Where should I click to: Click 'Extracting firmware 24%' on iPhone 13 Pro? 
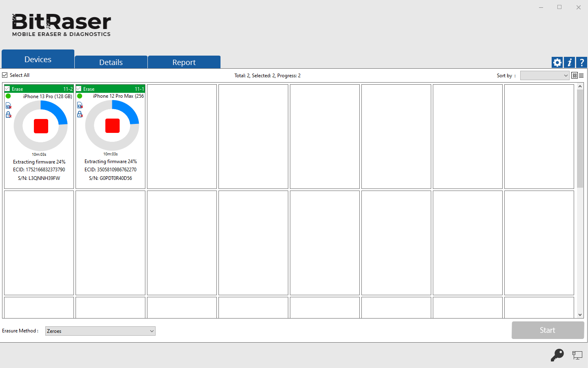(x=39, y=162)
